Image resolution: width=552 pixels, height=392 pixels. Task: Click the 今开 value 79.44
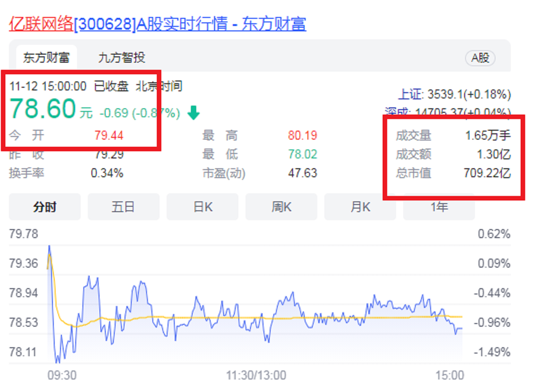(x=109, y=135)
